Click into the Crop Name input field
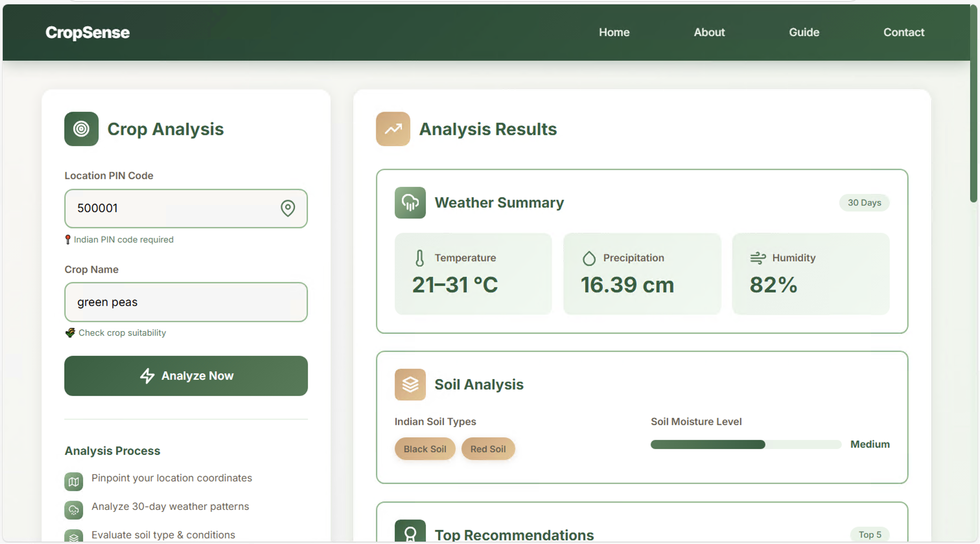Screen dimensions: 980x544 (x=186, y=302)
